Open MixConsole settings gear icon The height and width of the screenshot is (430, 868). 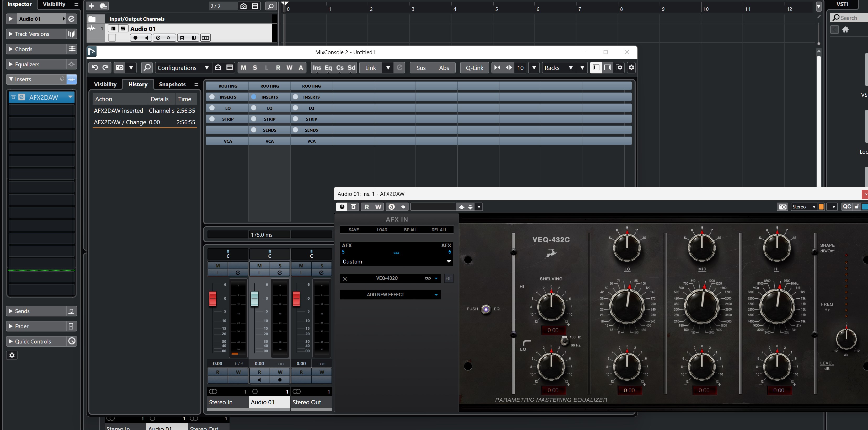[631, 68]
